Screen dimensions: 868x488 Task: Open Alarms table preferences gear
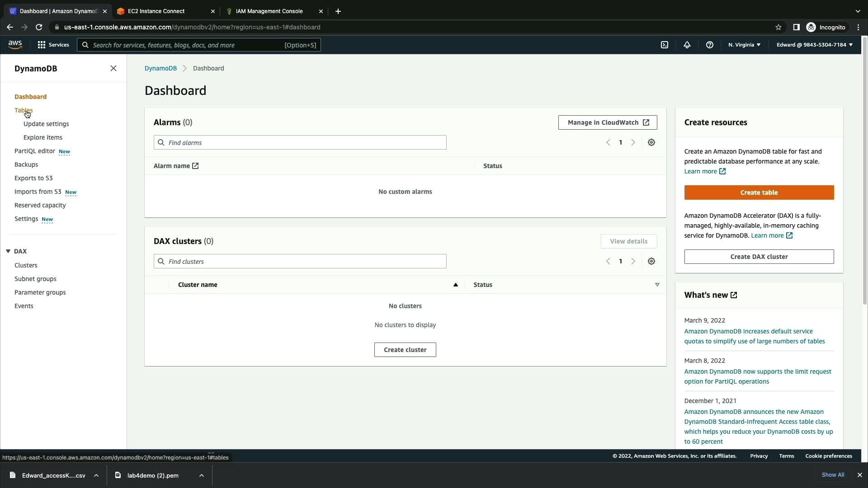click(x=651, y=142)
